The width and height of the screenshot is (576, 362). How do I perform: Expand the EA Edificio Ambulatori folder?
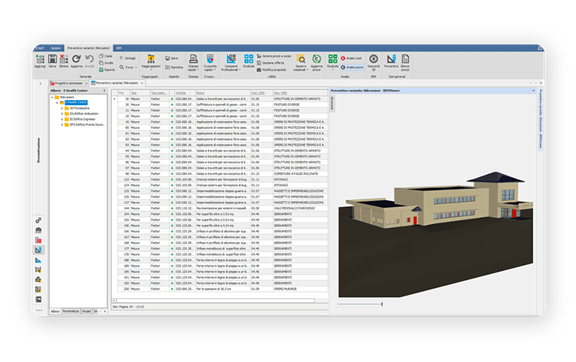62,114
